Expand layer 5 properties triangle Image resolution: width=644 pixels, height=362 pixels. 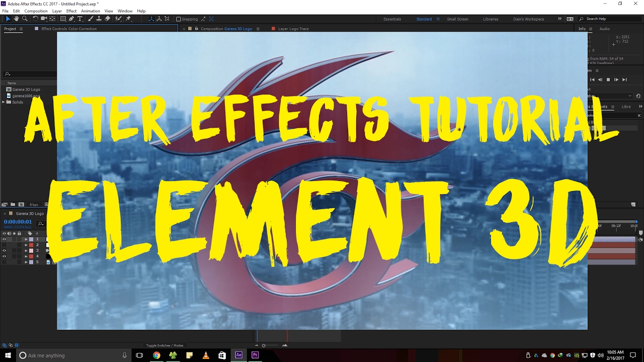(26, 262)
